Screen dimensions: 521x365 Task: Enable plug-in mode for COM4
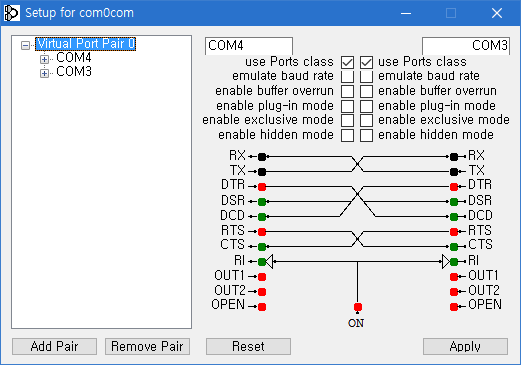pos(347,106)
